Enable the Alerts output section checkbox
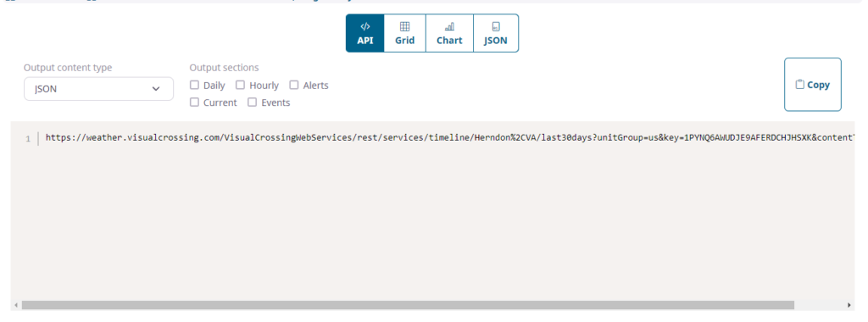 coord(294,86)
